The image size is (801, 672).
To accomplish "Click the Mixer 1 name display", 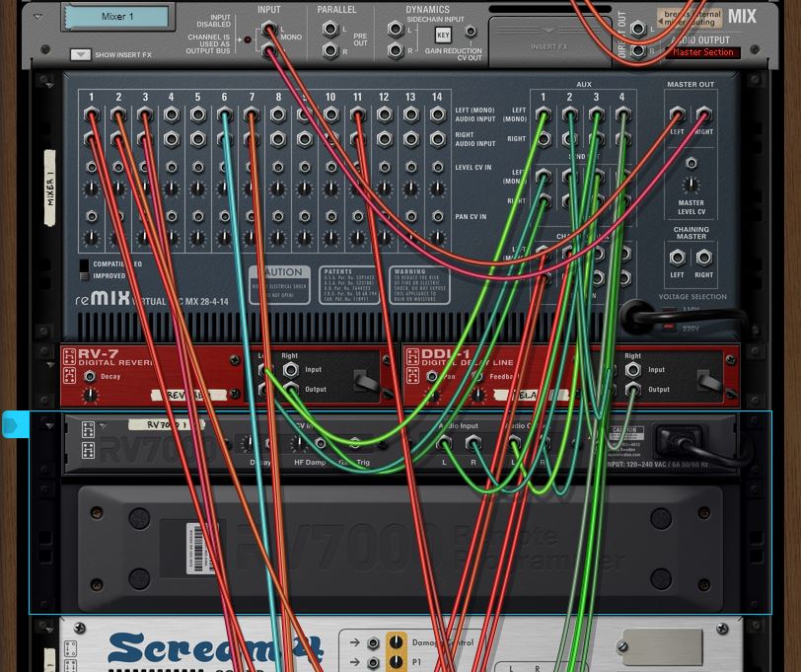I will (117, 17).
